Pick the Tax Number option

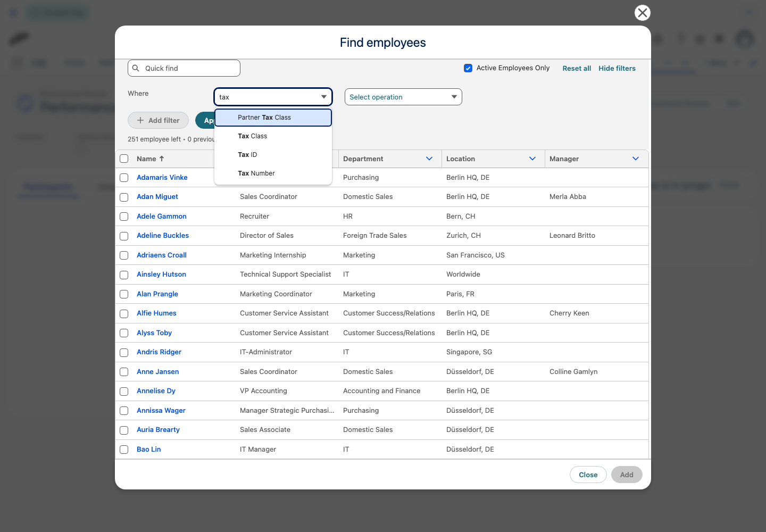(x=273, y=173)
